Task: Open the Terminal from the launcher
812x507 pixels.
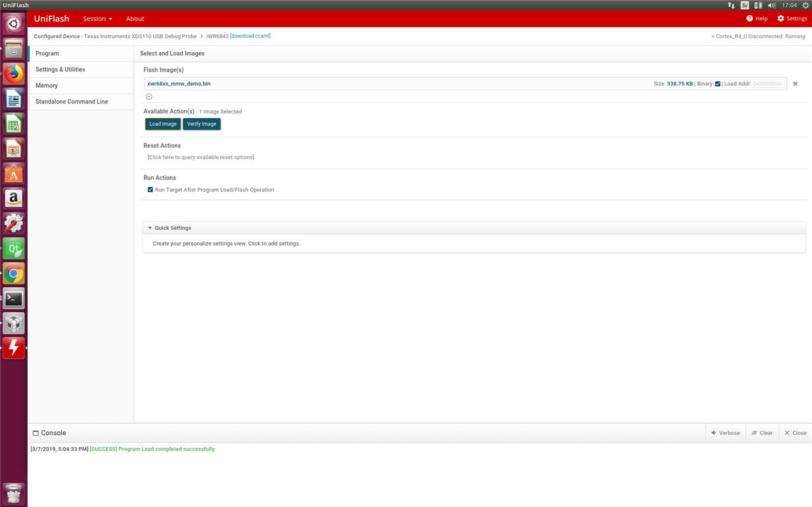Action: point(13,298)
